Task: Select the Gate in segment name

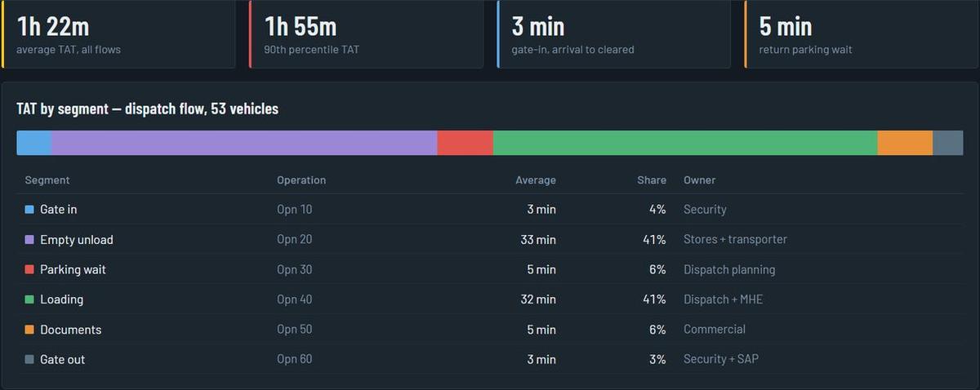Action: pyautogui.click(x=59, y=210)
